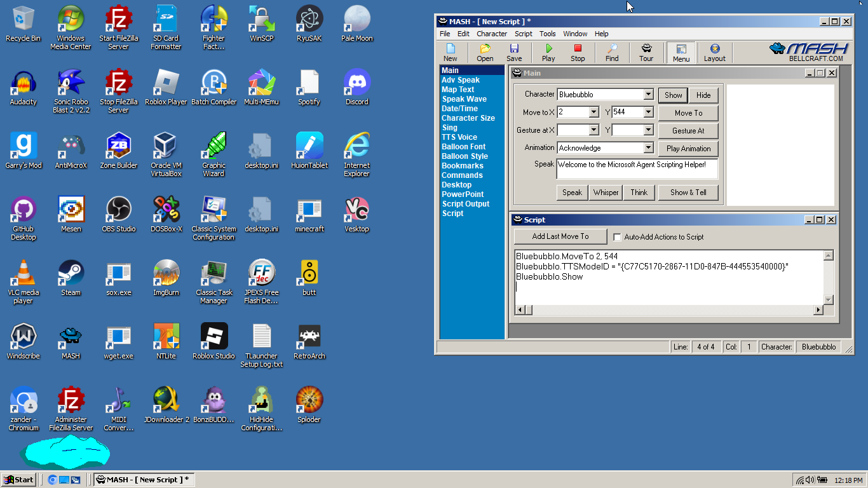Open the Windows Start button
The image size is (868, 488).
tap(18, 480)
